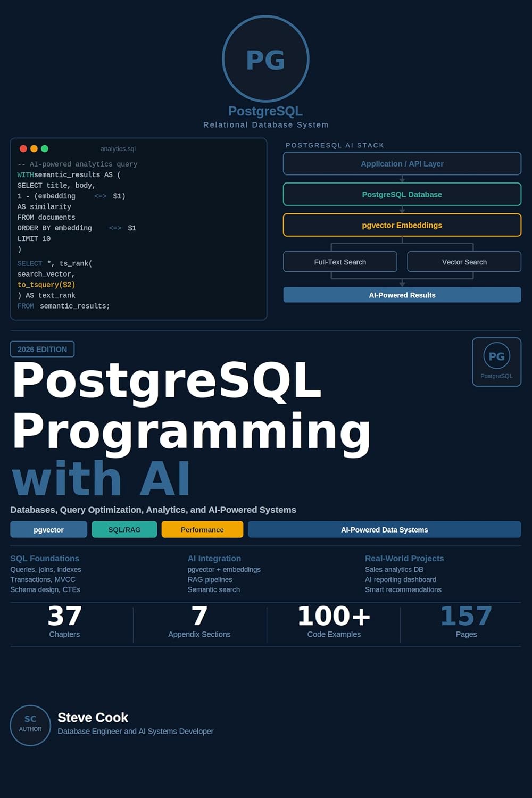Viewport: 532px width, 798px height.
Task: Click the '-- AI-powered analytics query' comment
Action: point(78,164)
